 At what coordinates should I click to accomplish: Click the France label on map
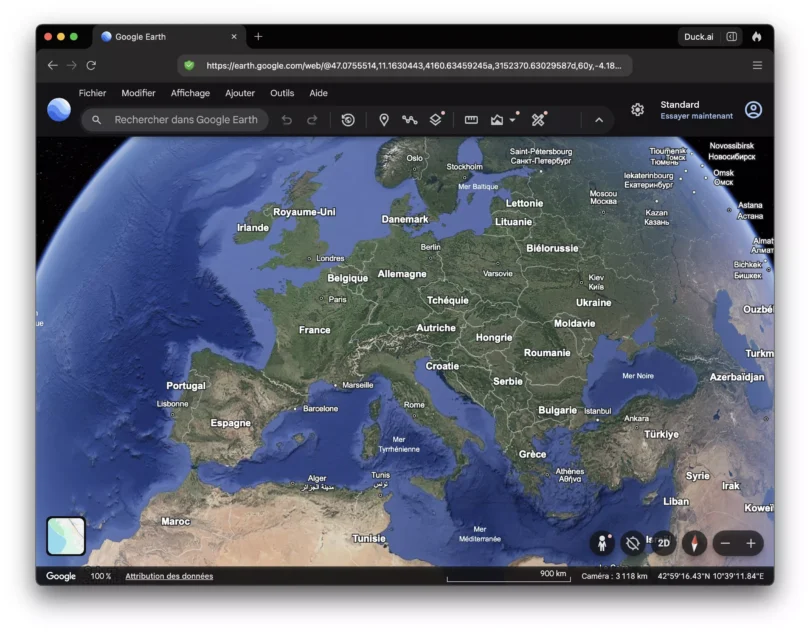(315, 330)
